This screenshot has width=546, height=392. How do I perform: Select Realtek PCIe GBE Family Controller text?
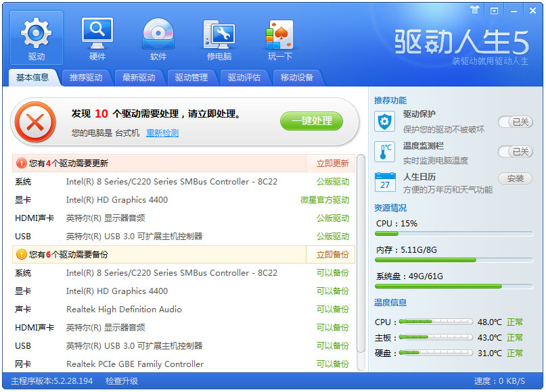click(x=135, y=364)
